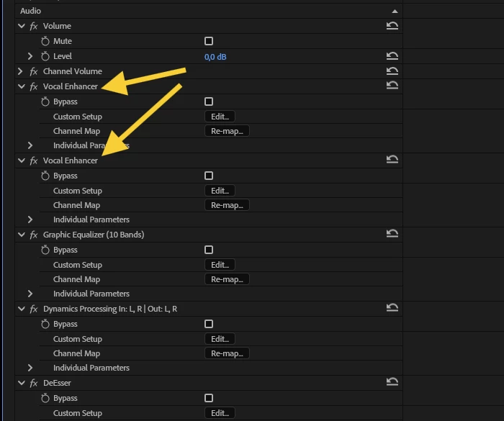Collapse the first Vocal Enhancer effect
The image size is (504, 421).
[22, 86]
